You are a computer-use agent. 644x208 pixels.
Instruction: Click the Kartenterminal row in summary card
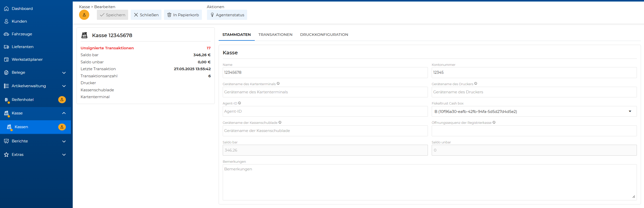click(146, 97)
